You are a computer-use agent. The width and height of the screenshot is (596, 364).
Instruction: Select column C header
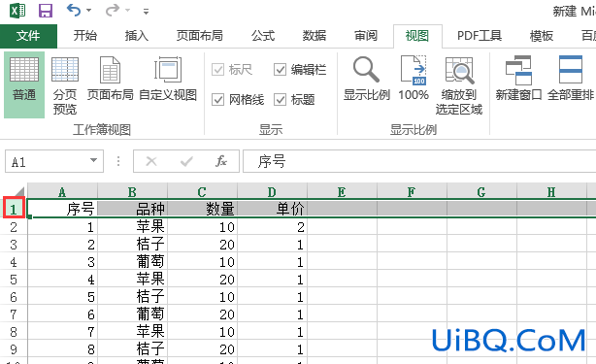click(x=202, y=192)
